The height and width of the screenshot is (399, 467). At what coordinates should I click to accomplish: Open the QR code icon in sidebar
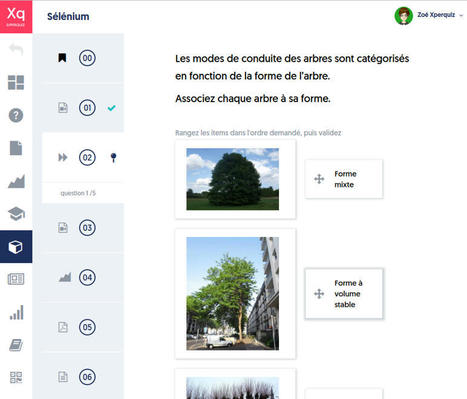16,378
